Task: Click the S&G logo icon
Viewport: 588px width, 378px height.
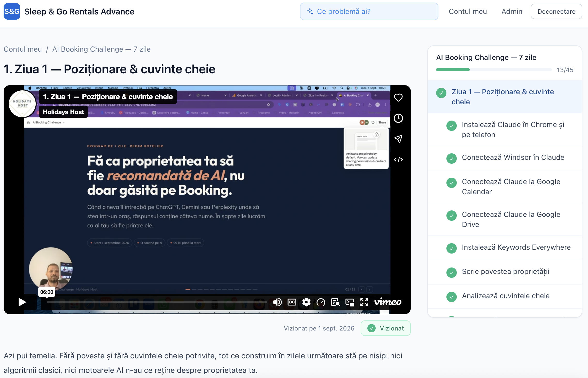Action: pyautogui.click(x=12, y=11)
